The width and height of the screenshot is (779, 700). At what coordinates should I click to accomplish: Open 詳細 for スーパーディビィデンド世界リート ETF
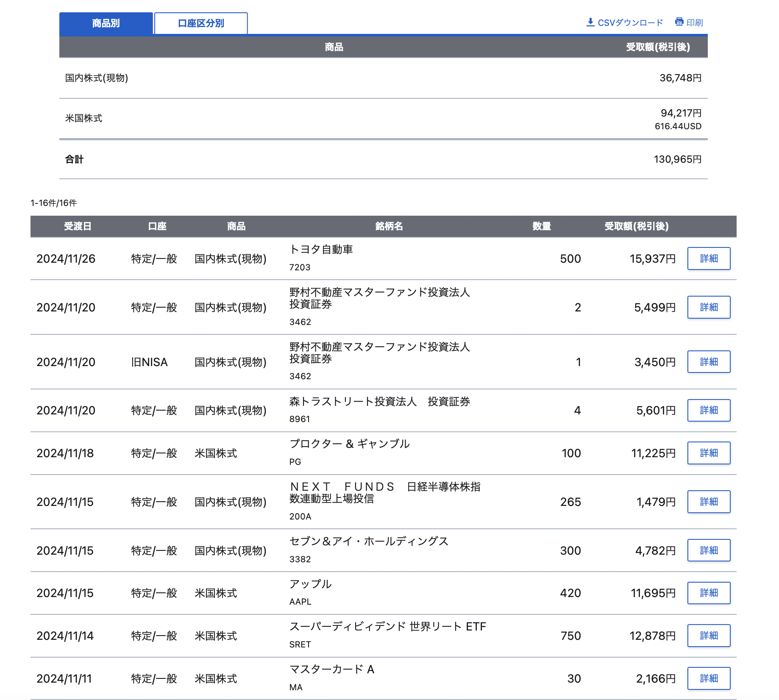pyautogui.click(x=709, y=636)
